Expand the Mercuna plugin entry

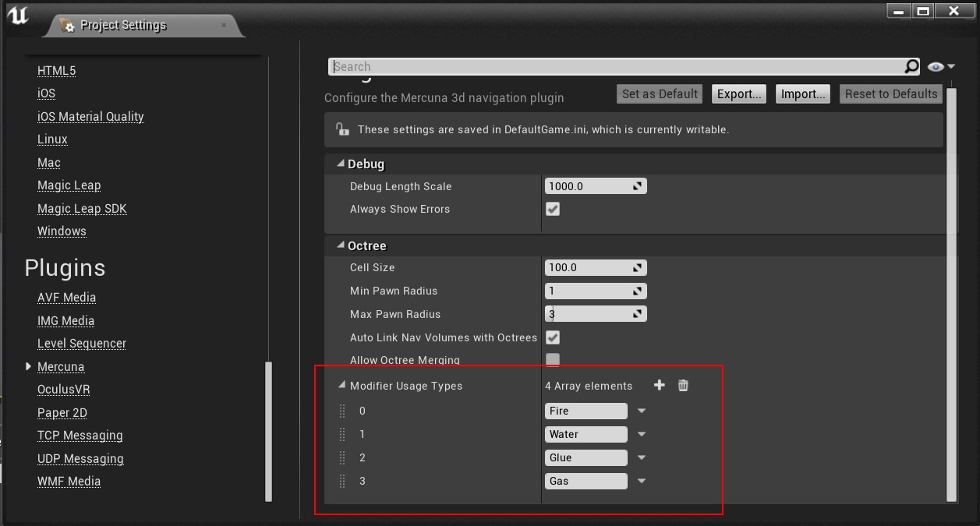click(x=28, y=366)
